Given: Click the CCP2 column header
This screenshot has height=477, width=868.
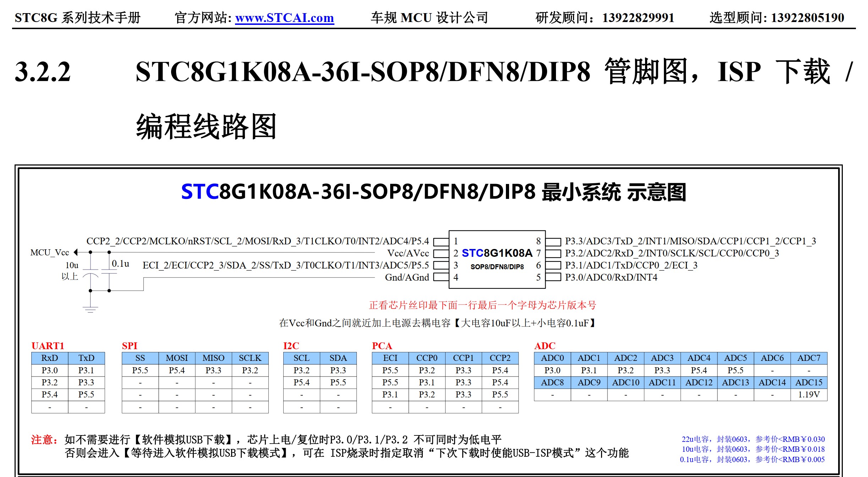Looking at the screenshot, I should point(500,358).
